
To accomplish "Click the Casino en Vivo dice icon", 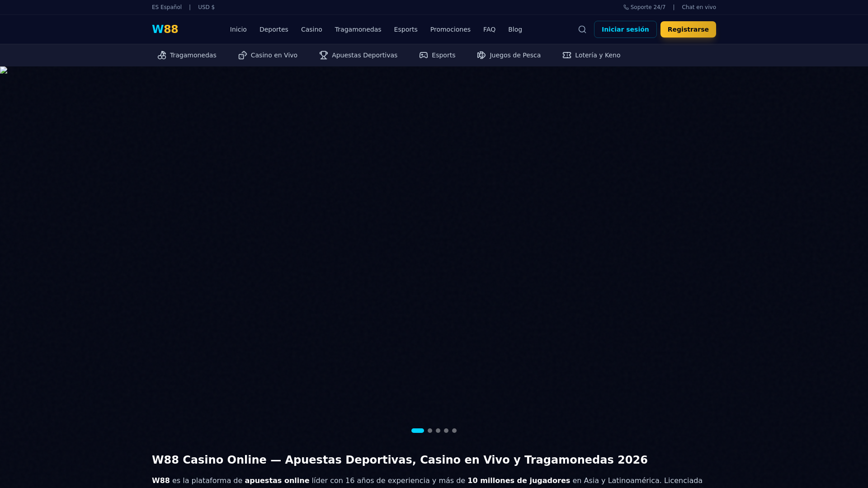I will (243, 55).
